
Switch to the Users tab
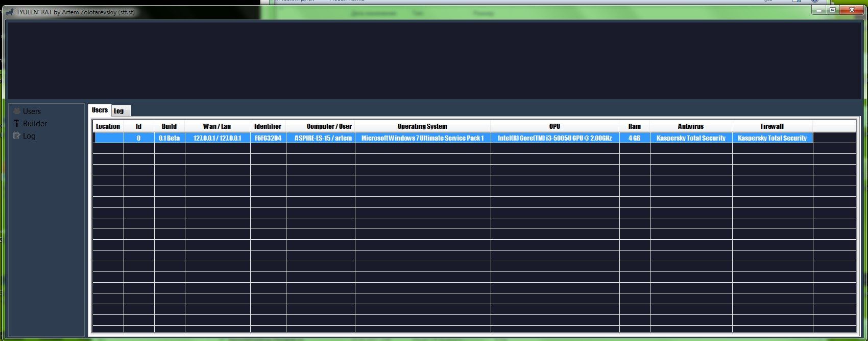(100, 110)
